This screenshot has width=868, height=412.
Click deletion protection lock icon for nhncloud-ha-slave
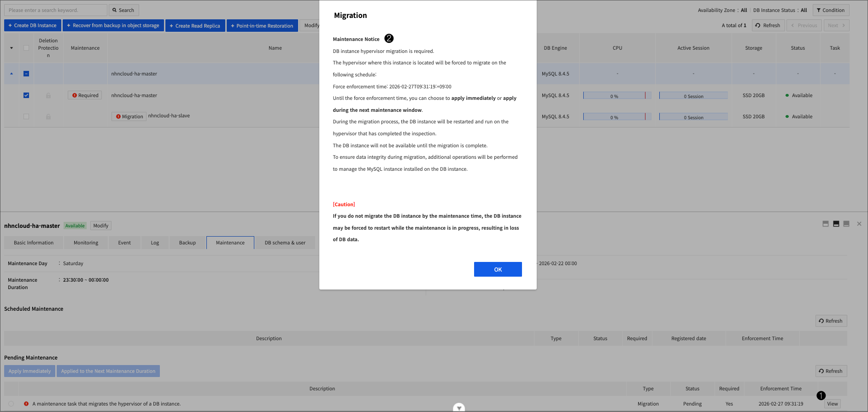pos(48,116)
